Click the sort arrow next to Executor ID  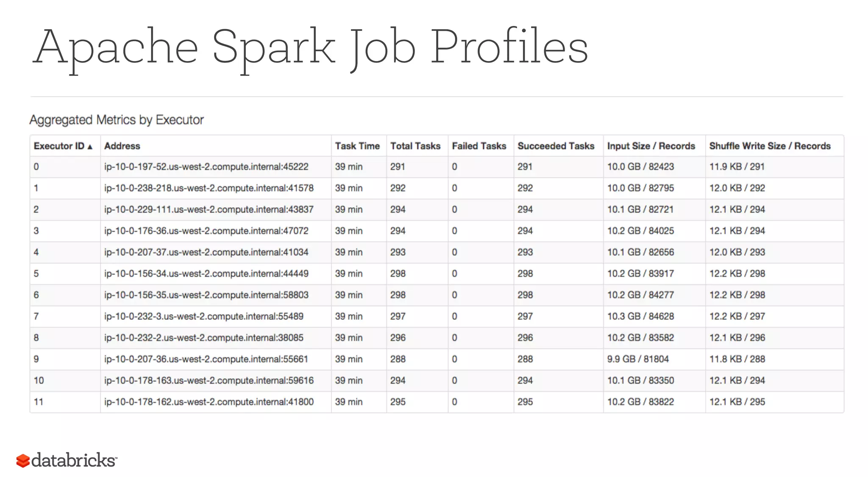pyautogui.click(x=90, y=147)
